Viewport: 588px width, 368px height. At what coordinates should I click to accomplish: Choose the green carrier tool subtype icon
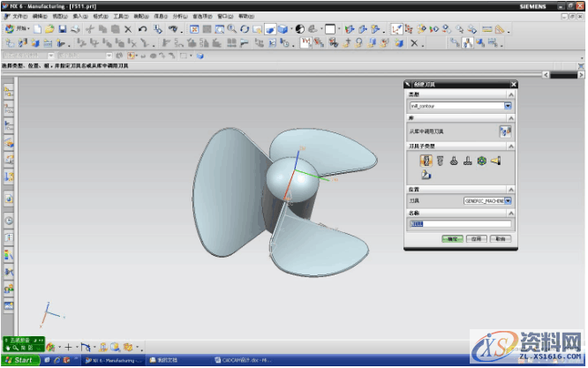481,161
